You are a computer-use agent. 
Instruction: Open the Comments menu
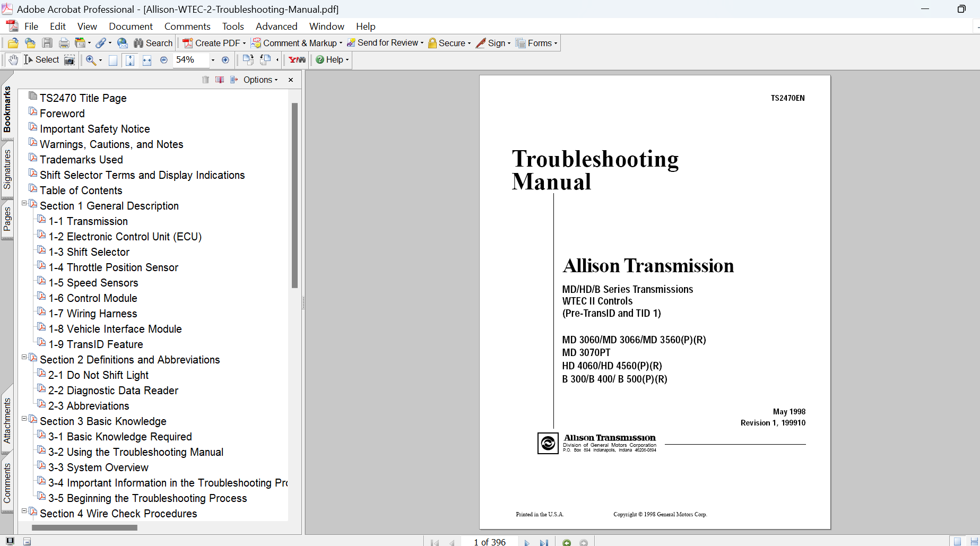click(187, 27)
